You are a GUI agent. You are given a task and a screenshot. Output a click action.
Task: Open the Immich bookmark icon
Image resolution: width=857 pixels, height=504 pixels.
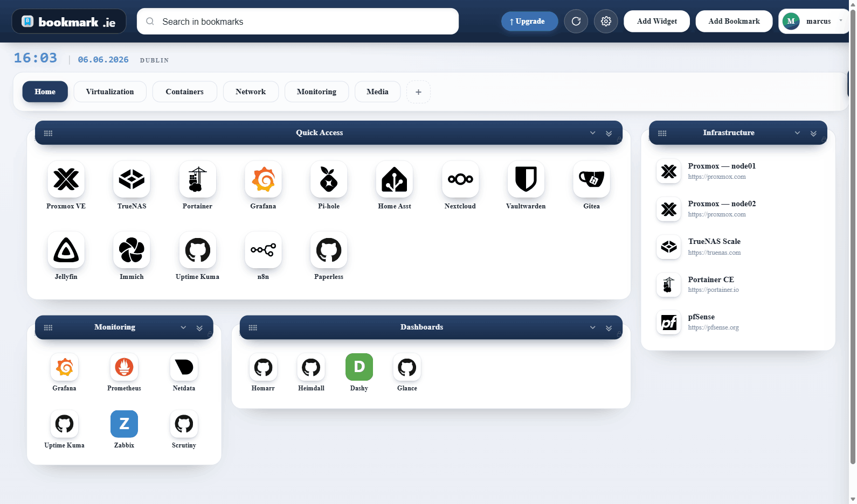click(x=132, y=250)
